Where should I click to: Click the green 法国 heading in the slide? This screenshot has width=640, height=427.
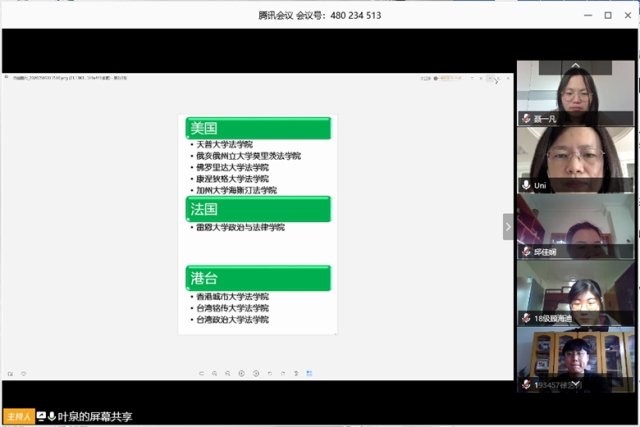click(x=257, y=209)
